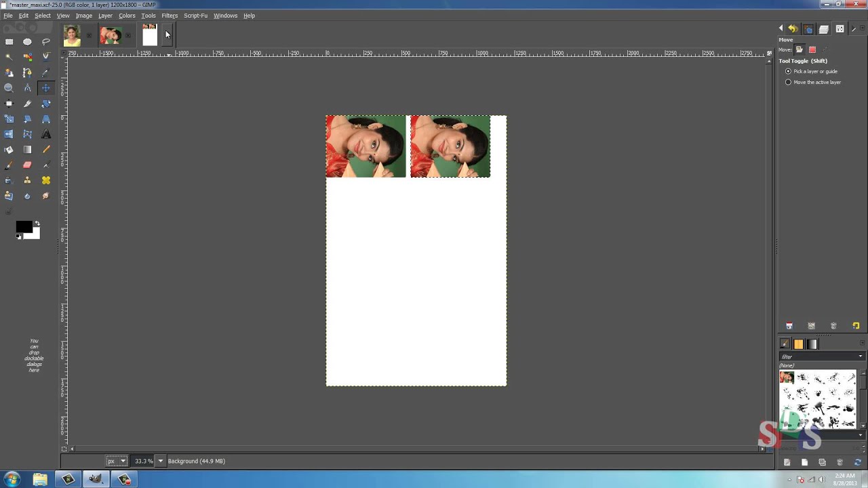Open the File menu

(x=8, y=16)
